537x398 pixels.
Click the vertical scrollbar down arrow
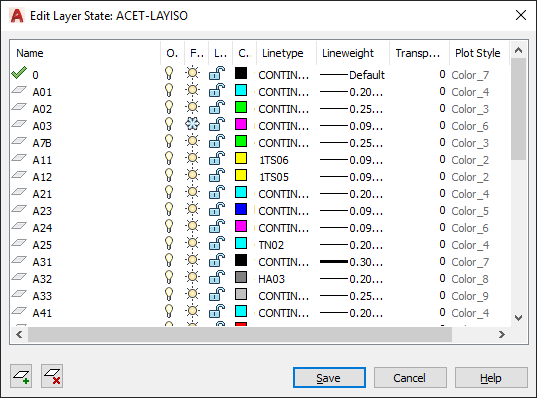point(519,318)
